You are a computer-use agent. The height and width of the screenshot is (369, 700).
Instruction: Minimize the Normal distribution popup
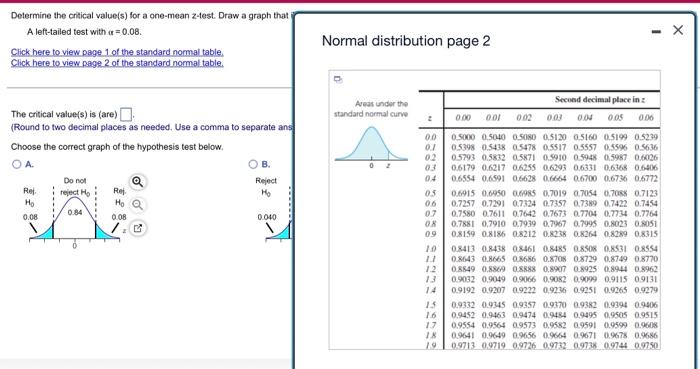(x=656, y=31)
